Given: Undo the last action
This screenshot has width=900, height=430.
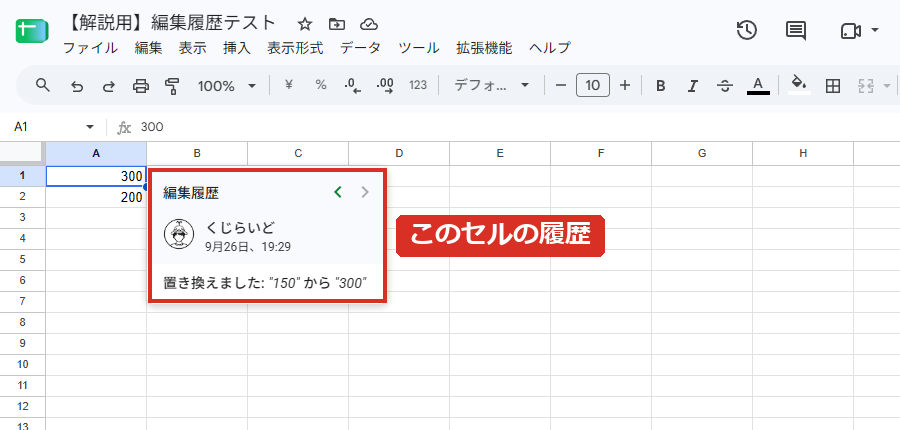Looking at the screenshot, I should click(x=76, y=86).
